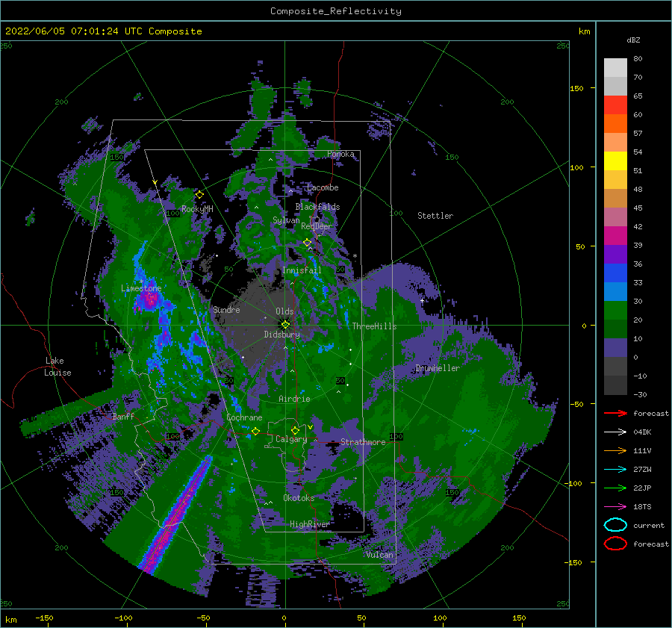Pick the purple 39 dBZ swatch
Image resolution: width=672 pixels, height=628 pixels.
coord(615,254)
